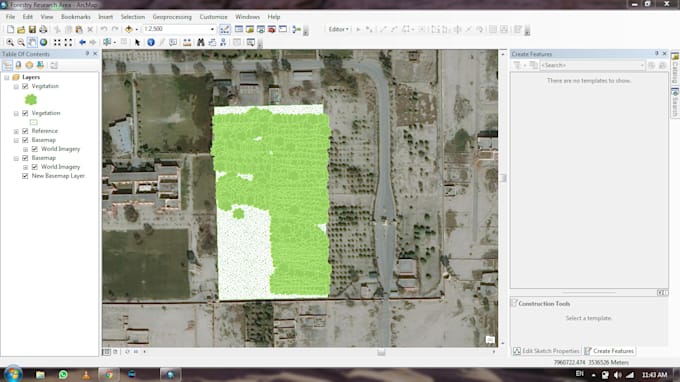The width and height of the screenshot is (680, 382).
Task: Open a map document with folder icon
Action: pyautogui.click(x=21, y=29)
